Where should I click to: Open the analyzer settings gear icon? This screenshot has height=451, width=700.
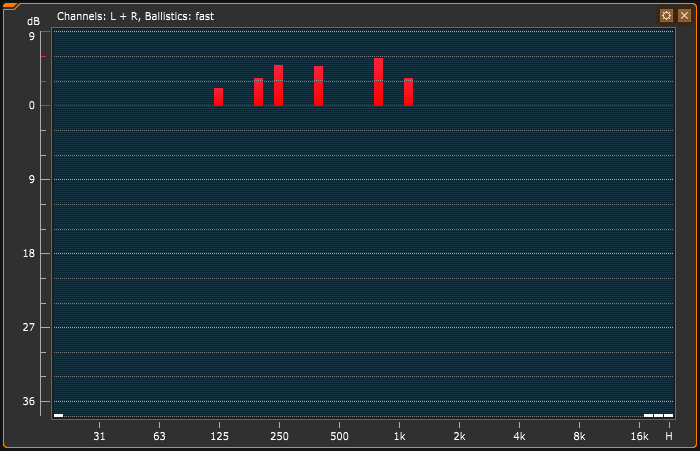tap(666, 16)
